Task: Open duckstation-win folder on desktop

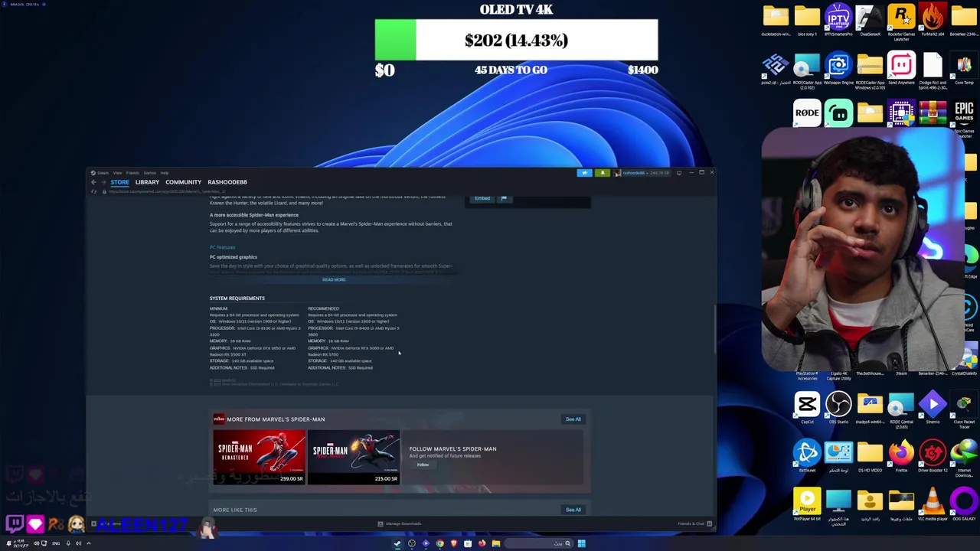Action: tap(776, 21)
